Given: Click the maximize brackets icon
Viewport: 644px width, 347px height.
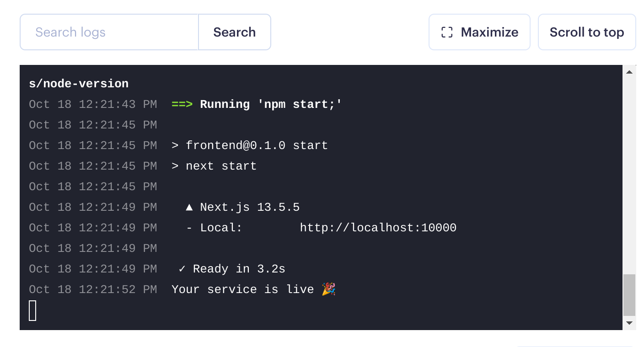Looking at the screenshot, I should tap(447, 32).
